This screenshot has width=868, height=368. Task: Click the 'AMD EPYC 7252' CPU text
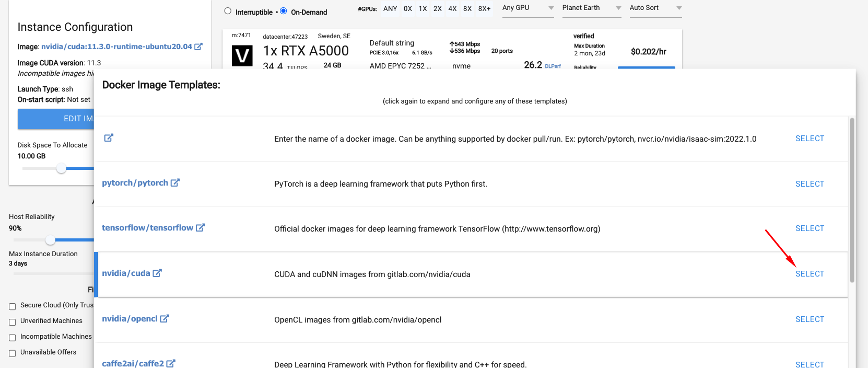tap(401, 66)
